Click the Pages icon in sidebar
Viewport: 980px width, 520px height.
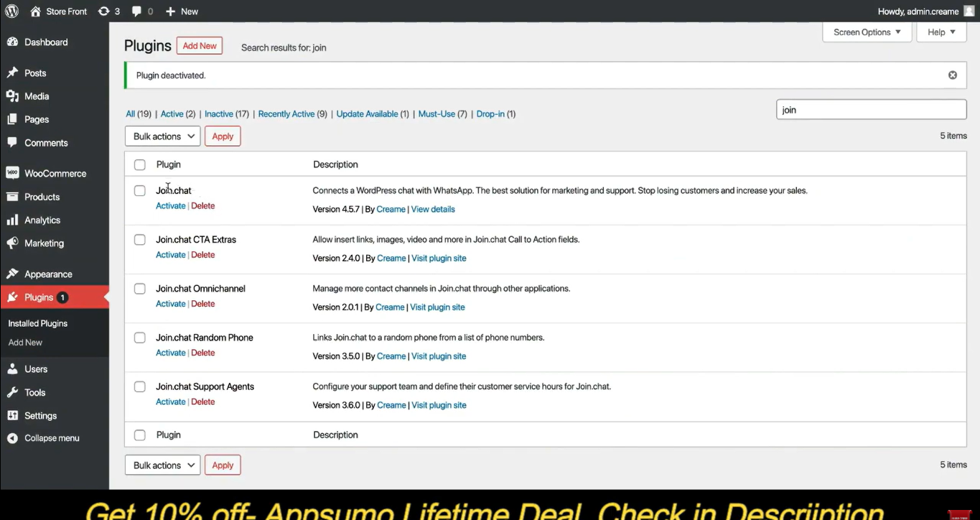[x=12, y=119]
